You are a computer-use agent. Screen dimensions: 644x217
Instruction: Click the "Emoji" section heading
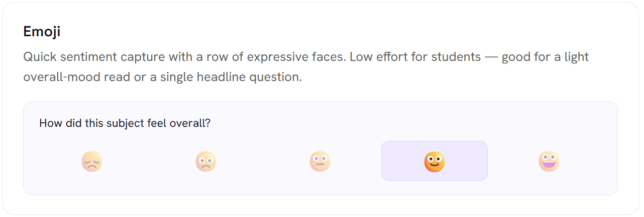42,32
